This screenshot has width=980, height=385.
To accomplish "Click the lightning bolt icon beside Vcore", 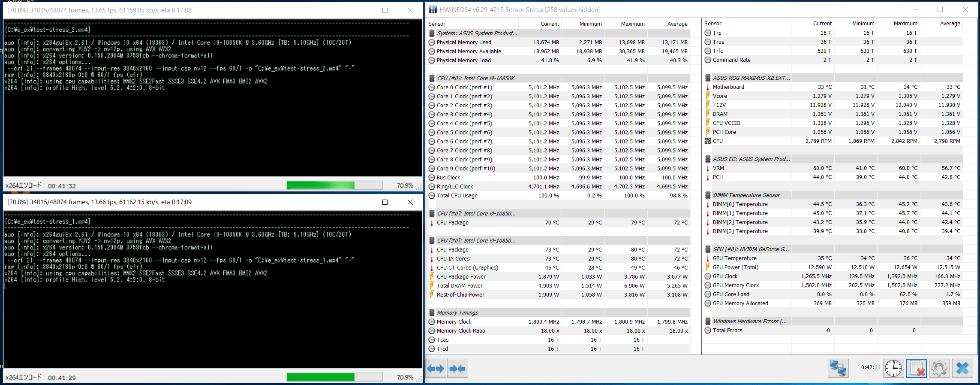I will click(x=708, y=96).
